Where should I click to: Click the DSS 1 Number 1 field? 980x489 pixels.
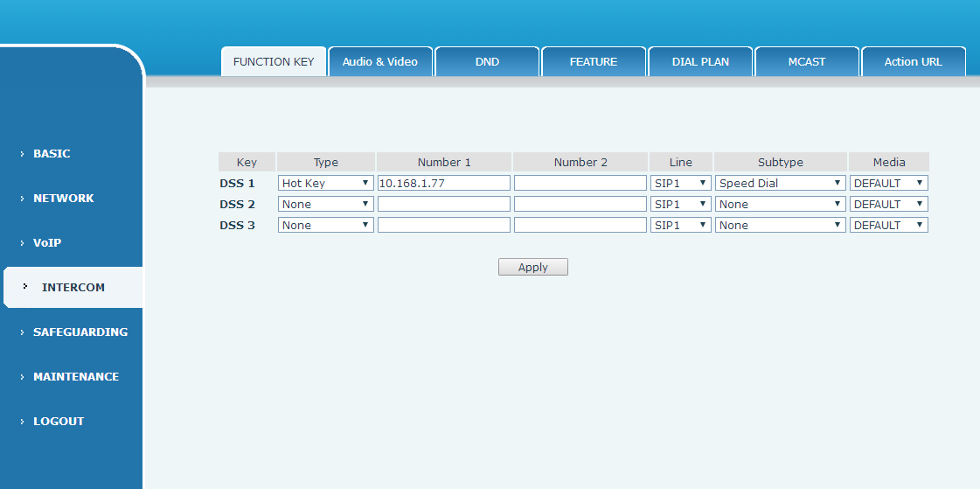(443, 184)
